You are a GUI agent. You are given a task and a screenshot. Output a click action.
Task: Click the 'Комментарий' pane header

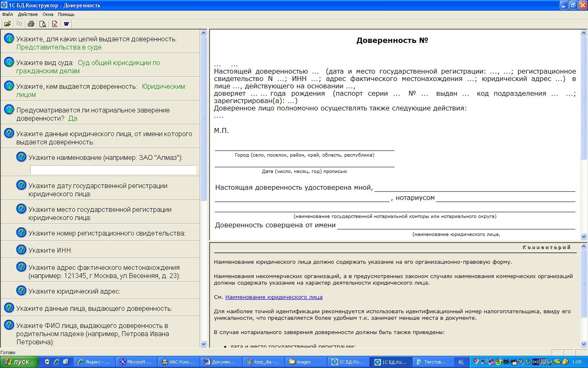547,247
